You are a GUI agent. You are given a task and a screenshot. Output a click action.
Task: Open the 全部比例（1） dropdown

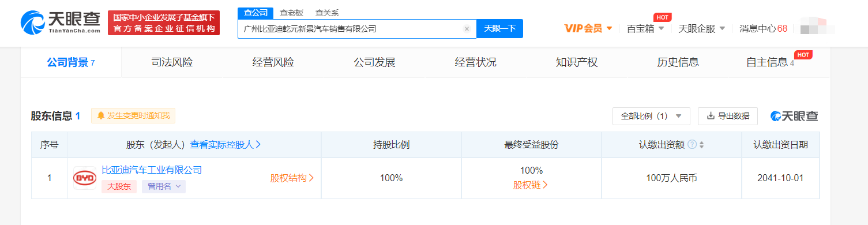[651, 116]
